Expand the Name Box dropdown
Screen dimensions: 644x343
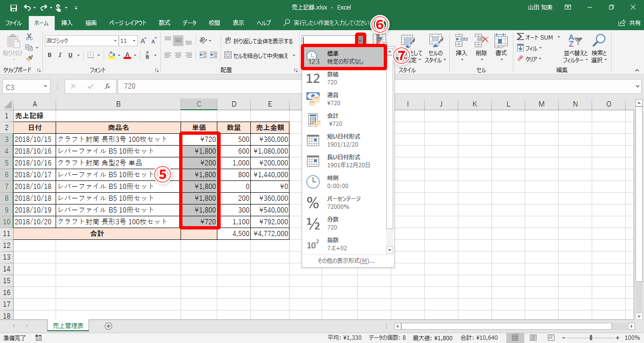tap(45, 87)
